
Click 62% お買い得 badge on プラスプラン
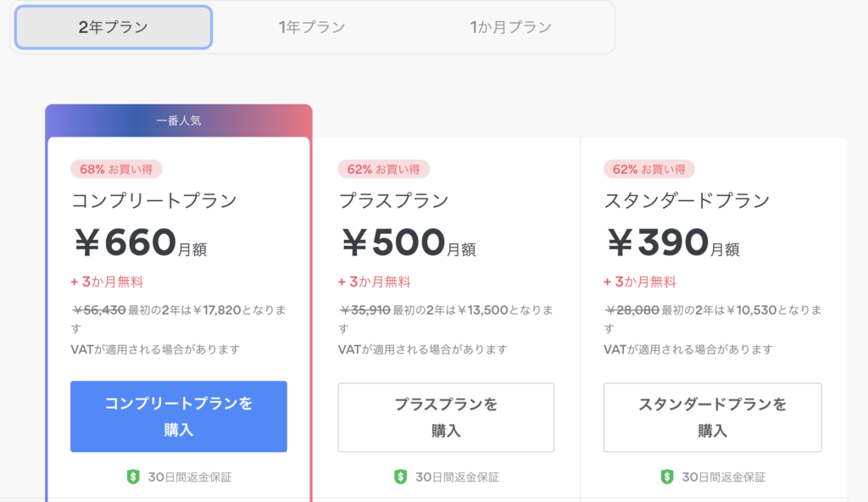pyautogui.click(x=384, y=169)
